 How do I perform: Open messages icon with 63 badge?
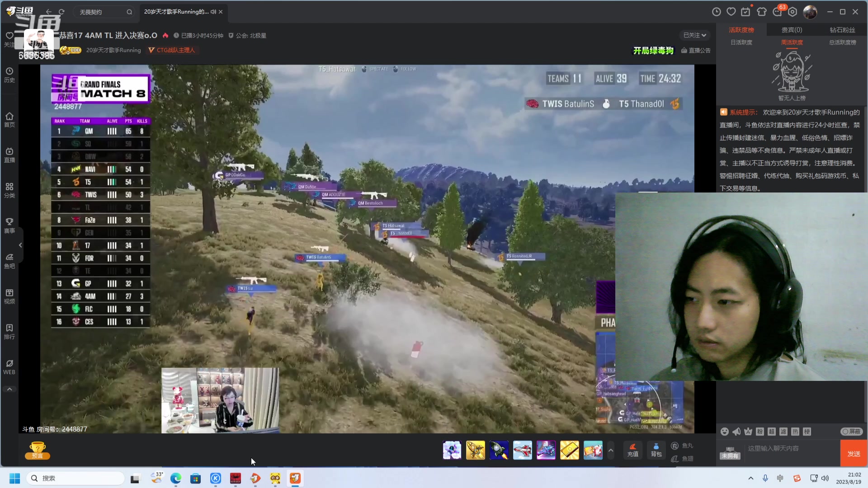coord(778,12)
